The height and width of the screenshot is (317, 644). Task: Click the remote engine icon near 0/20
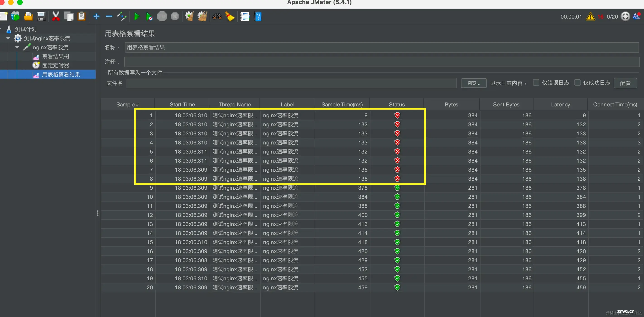pos(625,17)
